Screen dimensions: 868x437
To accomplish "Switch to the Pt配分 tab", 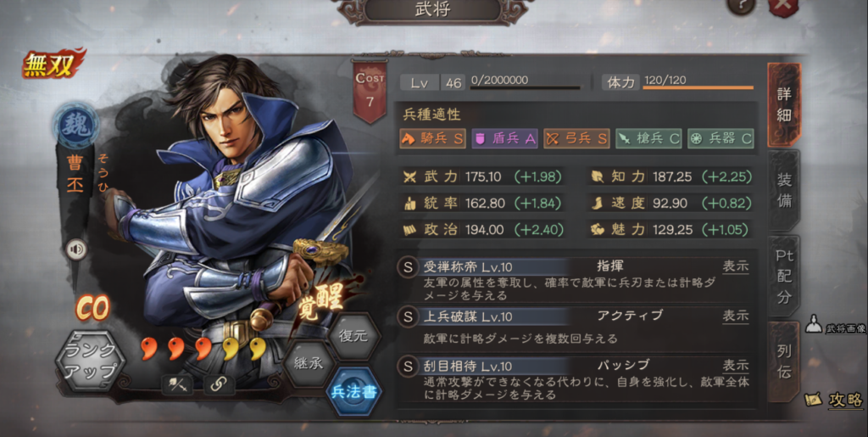I will pos(784,276).
